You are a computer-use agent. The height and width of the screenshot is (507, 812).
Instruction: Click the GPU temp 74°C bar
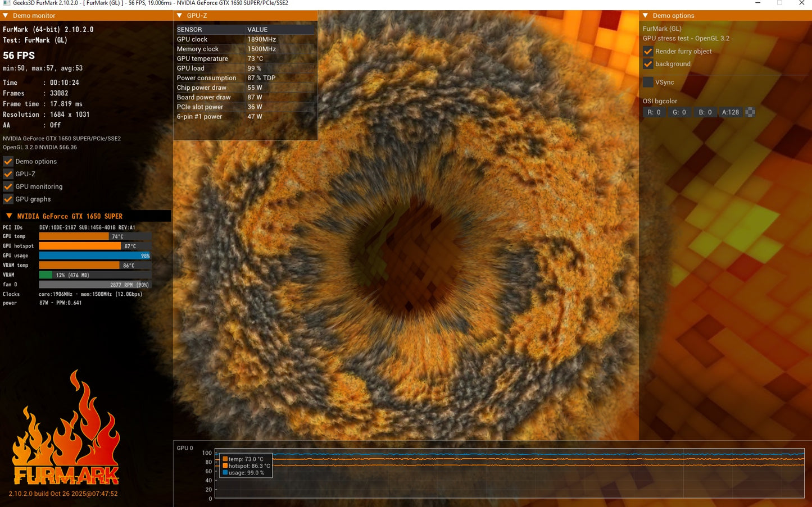(x=95, y=236)
